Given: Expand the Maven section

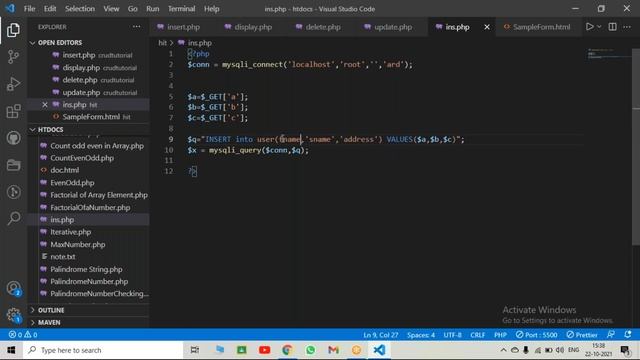Looking at the screenshot, I should pyautogui.click(x=49, y=322).
